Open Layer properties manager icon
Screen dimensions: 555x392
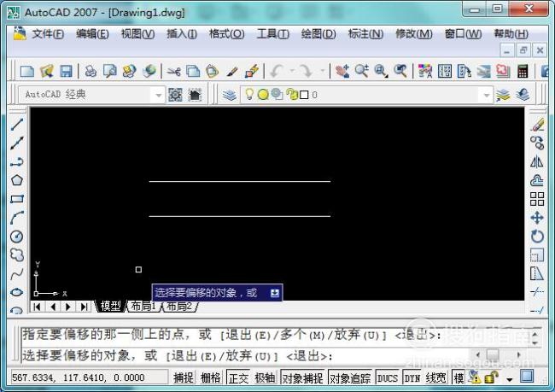point(230,95)
